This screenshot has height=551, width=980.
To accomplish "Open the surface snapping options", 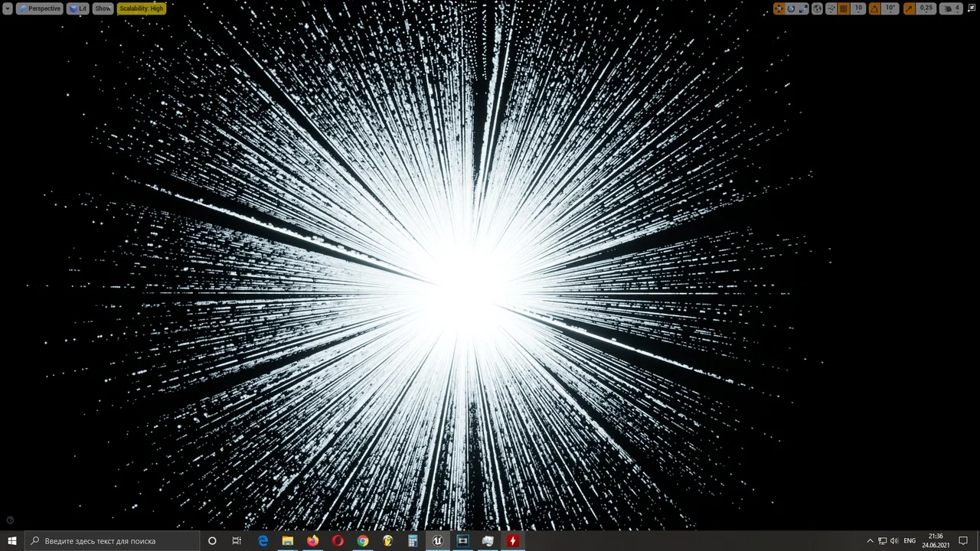I will (x=831, y=8).
